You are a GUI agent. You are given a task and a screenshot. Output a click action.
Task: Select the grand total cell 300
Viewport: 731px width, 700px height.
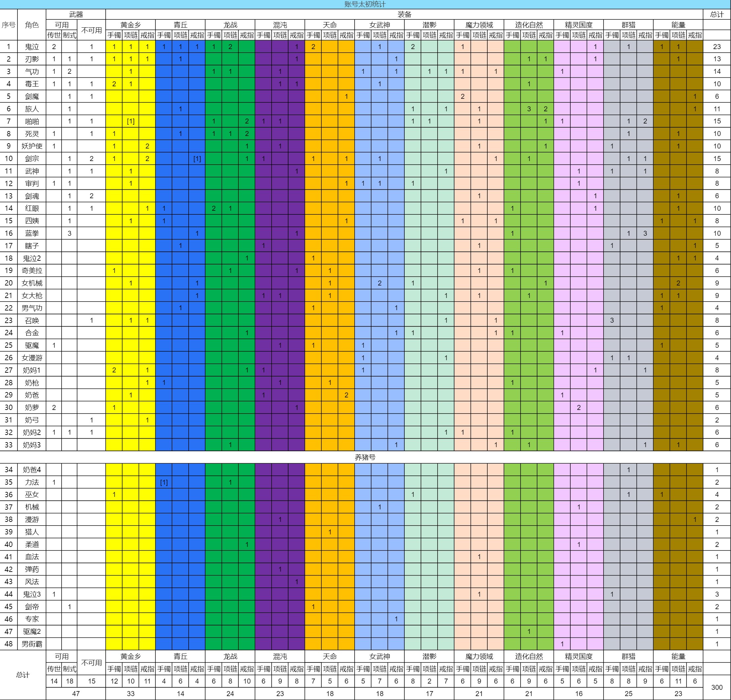(717, 687)
